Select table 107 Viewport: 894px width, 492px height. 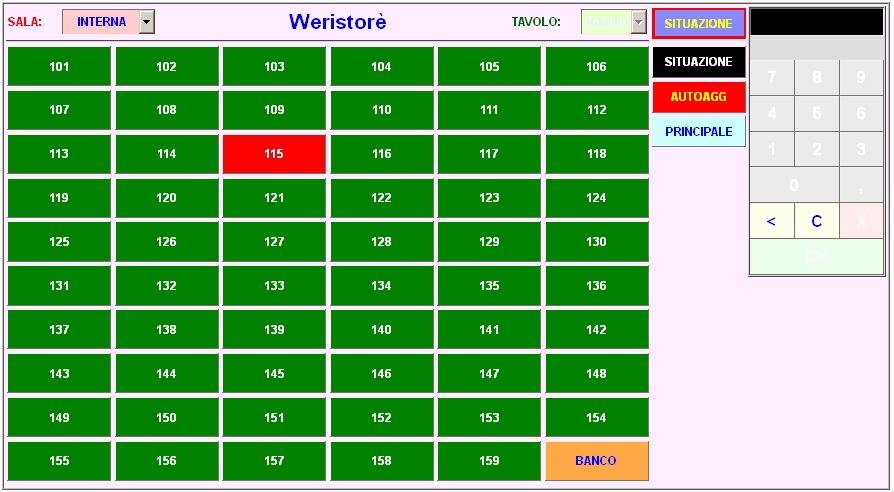pos(59,110)
